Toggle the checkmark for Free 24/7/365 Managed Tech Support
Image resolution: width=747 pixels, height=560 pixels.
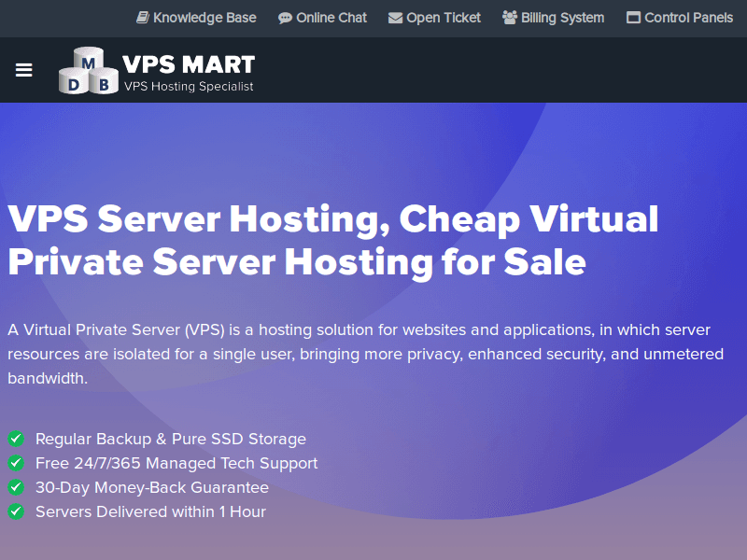coord(15,463)
